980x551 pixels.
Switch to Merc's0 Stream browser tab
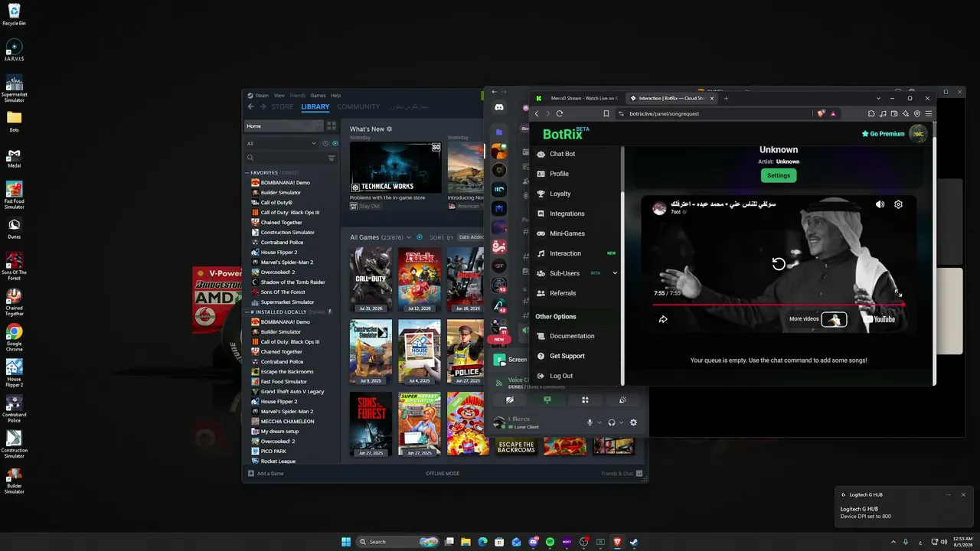tap(578, 98)
